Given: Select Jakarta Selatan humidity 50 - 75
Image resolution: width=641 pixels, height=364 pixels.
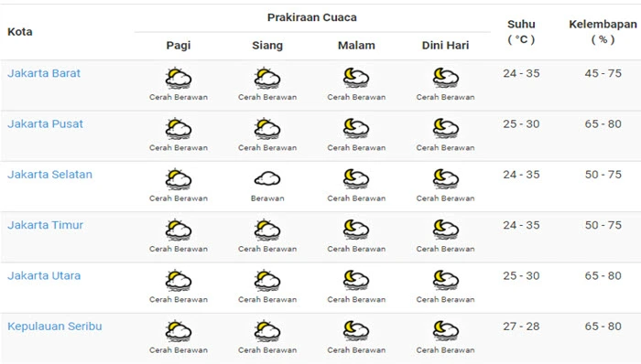Looking at the screenshot, I should pos(603,175).
